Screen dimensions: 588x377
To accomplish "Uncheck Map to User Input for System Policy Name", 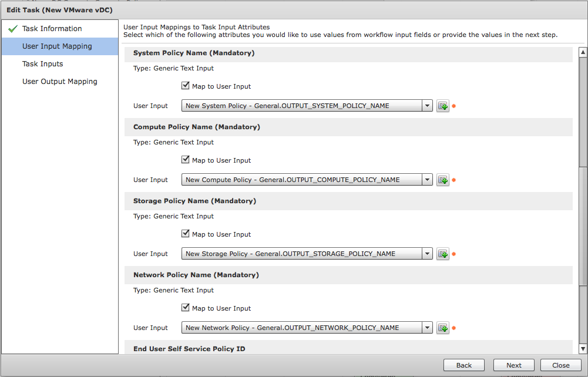I will click(185, 86).
